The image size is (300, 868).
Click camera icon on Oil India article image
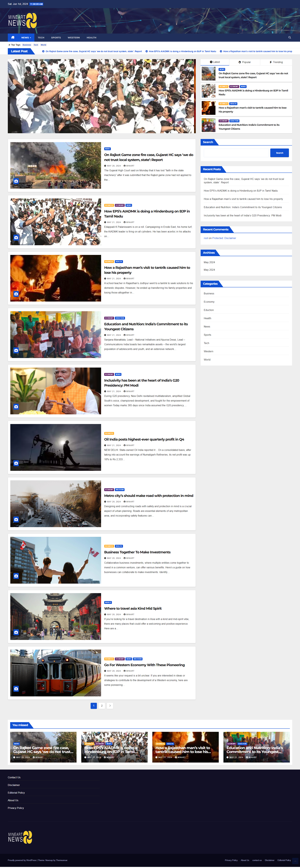click(16, 463)
